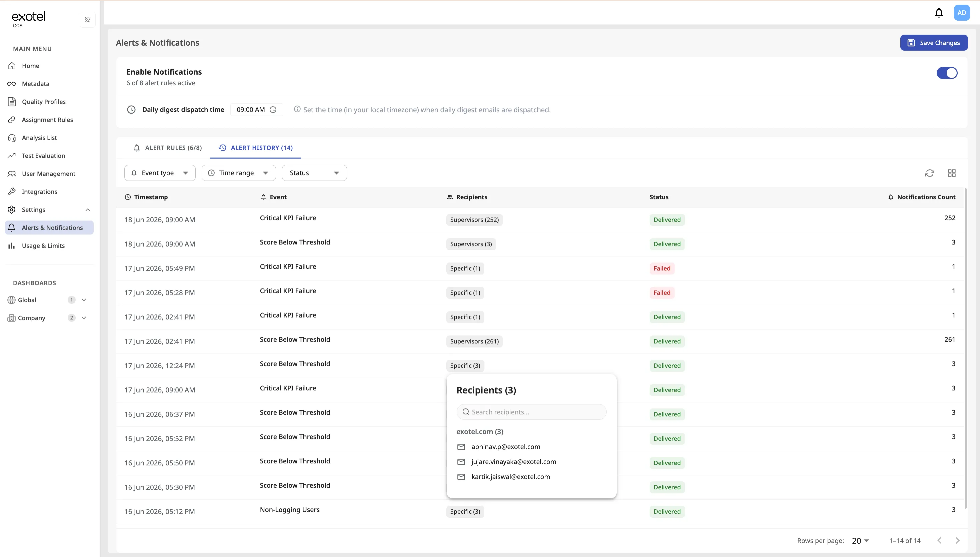Screen dimensions: 980x557
Task: Go to previous page arrow
Action: point(939,541)
